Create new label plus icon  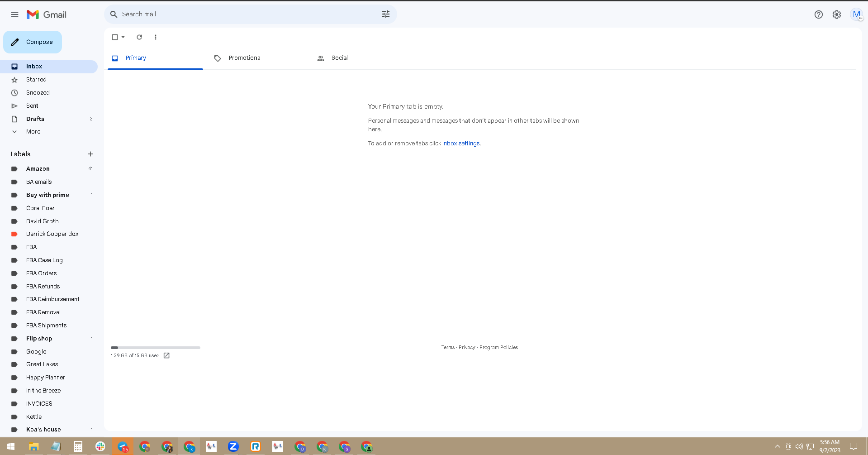click(x=90, y=154)
